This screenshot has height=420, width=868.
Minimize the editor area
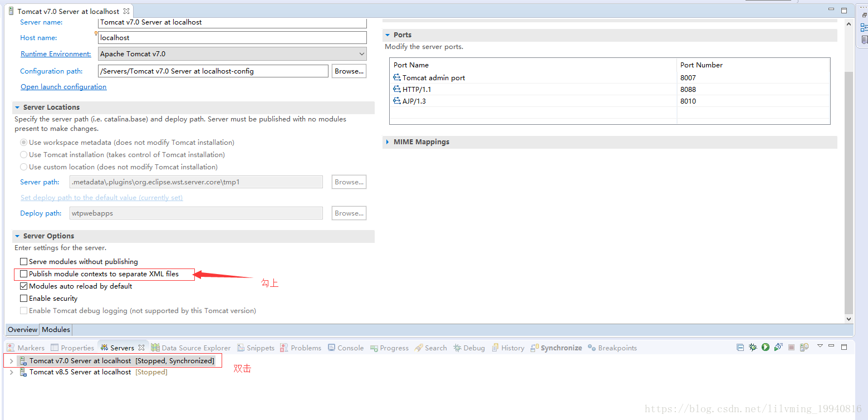click(831, 9)
